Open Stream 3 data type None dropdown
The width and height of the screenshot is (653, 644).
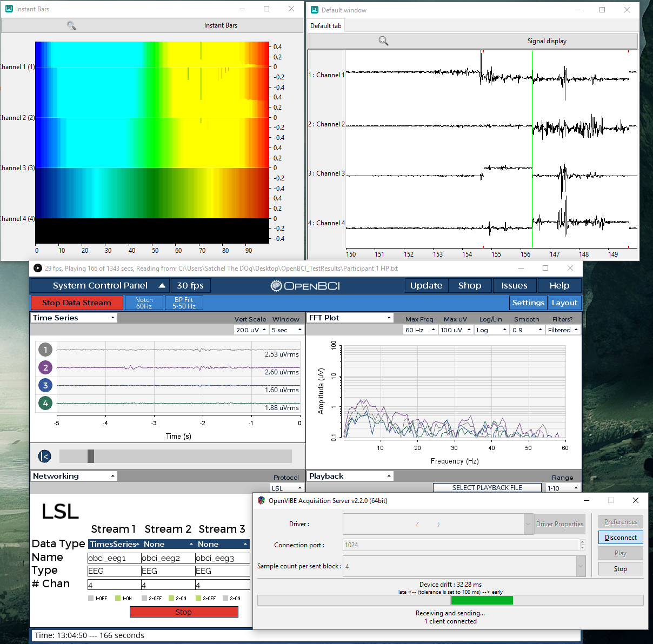coord(222,544)
